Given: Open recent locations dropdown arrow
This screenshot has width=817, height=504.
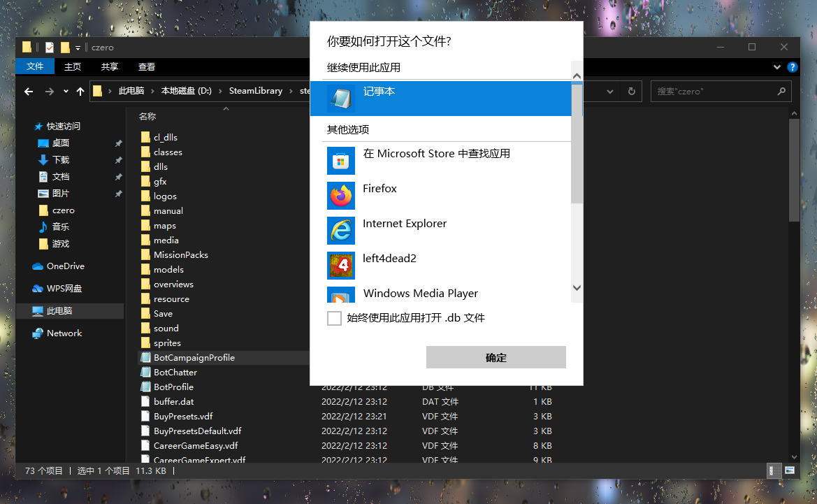Looking at the screenshot, I should pyautogui.click(x=66, y=91).
